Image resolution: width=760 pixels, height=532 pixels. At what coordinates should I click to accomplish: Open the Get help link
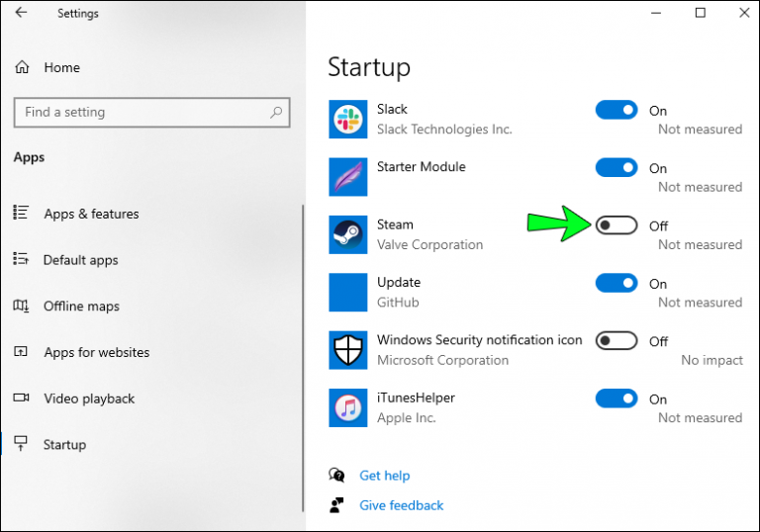(x=384, y=476)
